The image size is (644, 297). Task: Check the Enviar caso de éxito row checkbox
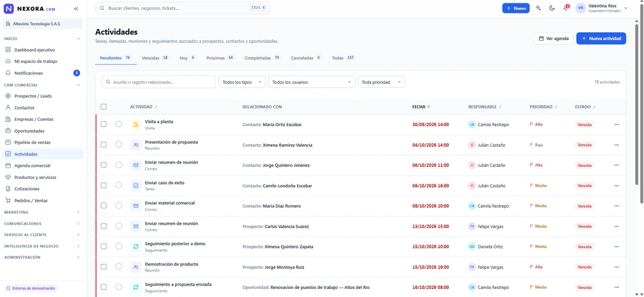coord(103,186)
